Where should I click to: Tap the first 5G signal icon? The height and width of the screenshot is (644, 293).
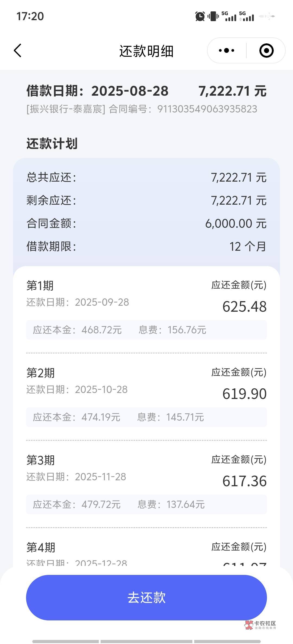coord(229,16)
